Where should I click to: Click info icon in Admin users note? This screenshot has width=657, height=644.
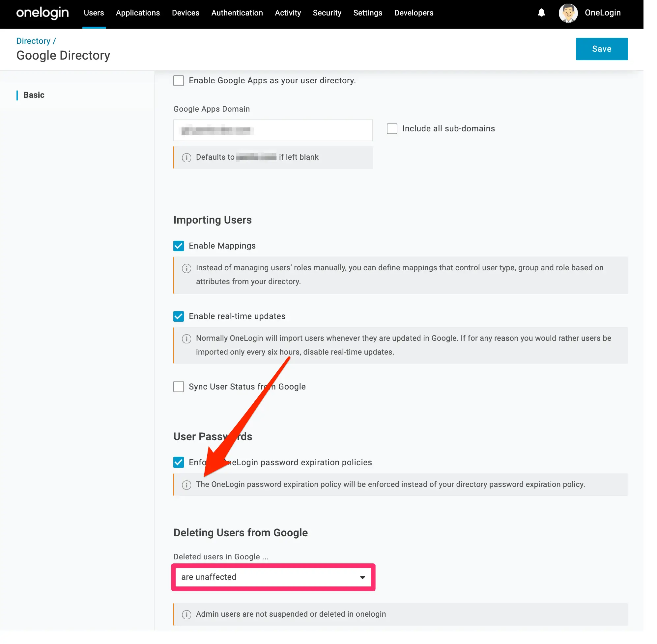186,615
